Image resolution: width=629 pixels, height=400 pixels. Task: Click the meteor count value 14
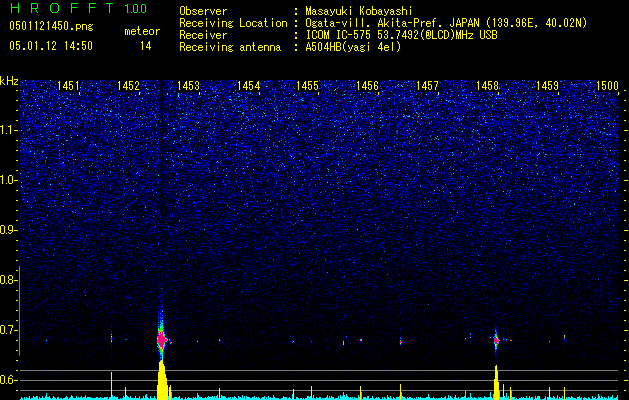pyautogui.click(x=145, y=46)
